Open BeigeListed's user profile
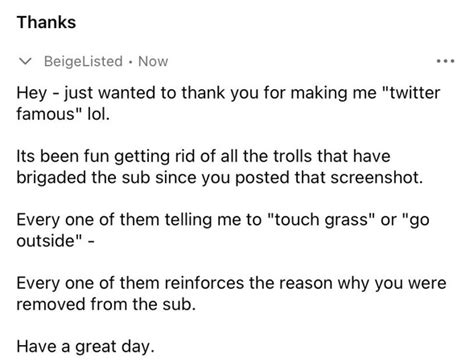The height and width of the screenshot is (362, 474). pos(83,61)
